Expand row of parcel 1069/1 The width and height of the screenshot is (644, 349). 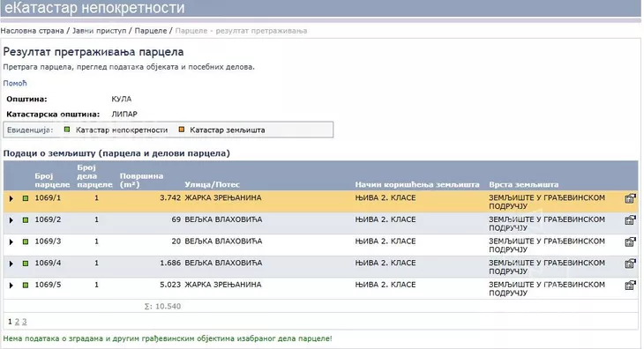[x=11, y=198]
